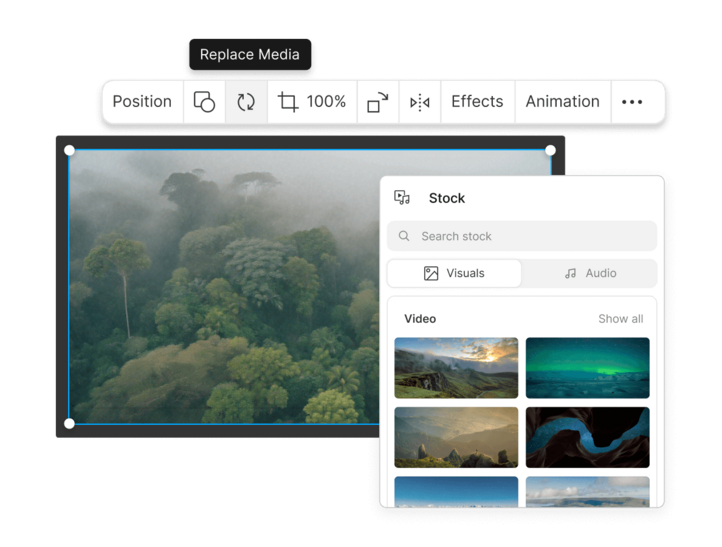Select the green aurora video thumbnail
Viewport: 722px width, 547px height.
[587, 368]
